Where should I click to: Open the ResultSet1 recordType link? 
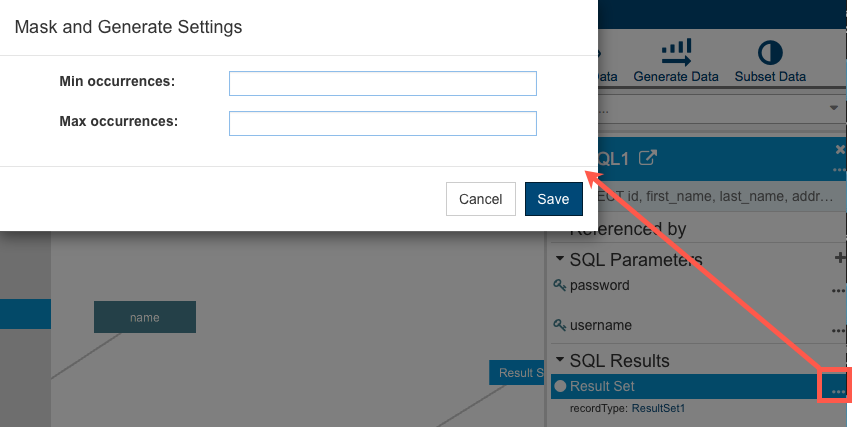click(658, 409)
